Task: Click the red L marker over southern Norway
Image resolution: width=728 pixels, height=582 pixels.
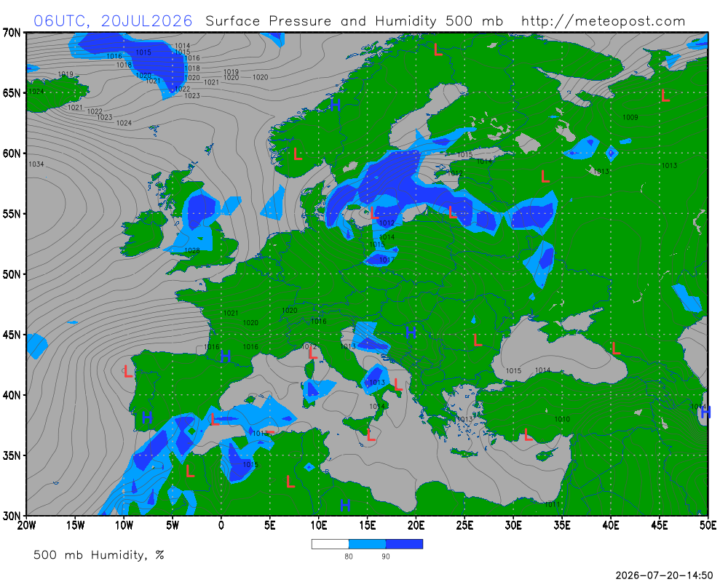Action: tap(298, 154)
